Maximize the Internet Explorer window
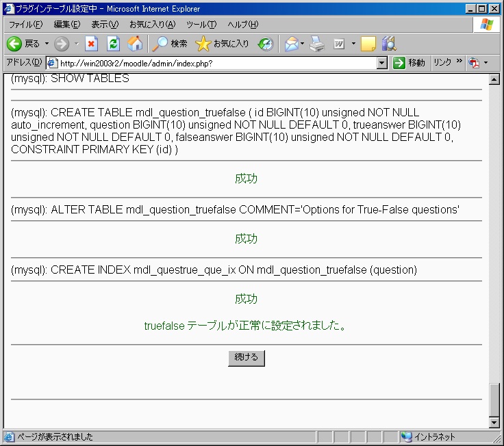Screen dimensions: 504x446 [482, 9]
